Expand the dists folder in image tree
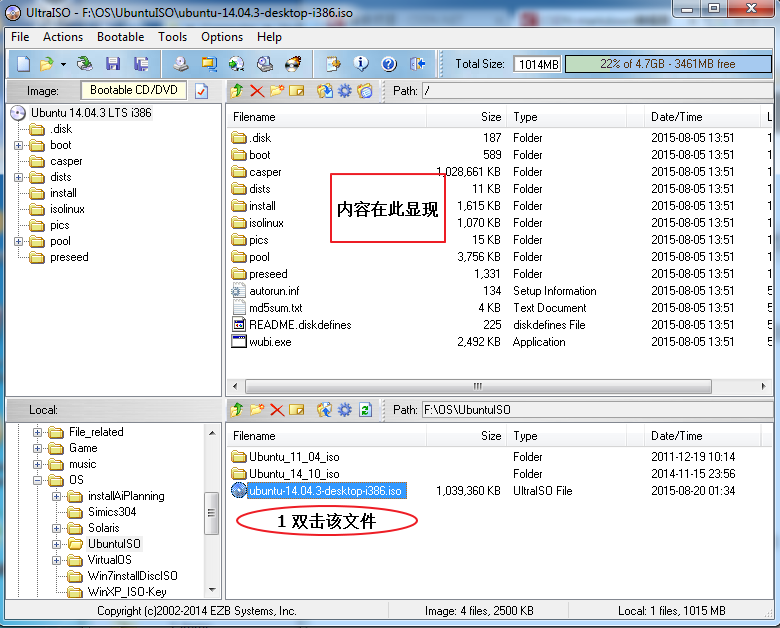This screenshot has width=780, height=628. coord(18,177)
